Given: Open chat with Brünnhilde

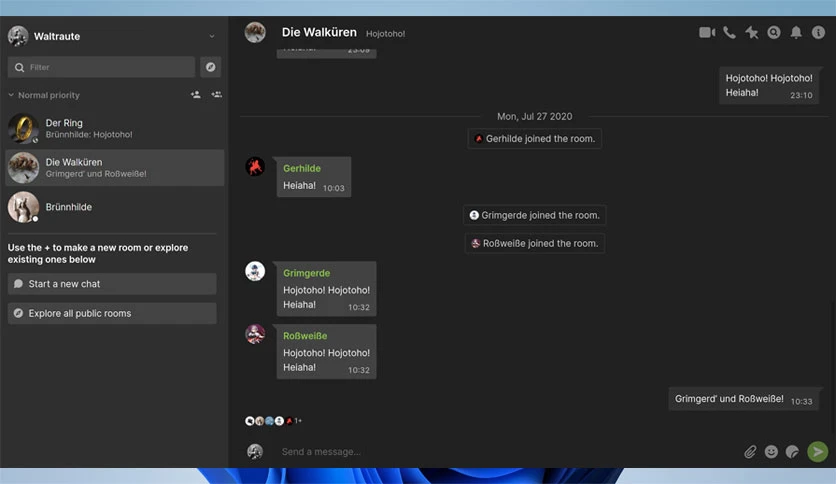Looking at the screenshot, I should (x=115, y=207).
